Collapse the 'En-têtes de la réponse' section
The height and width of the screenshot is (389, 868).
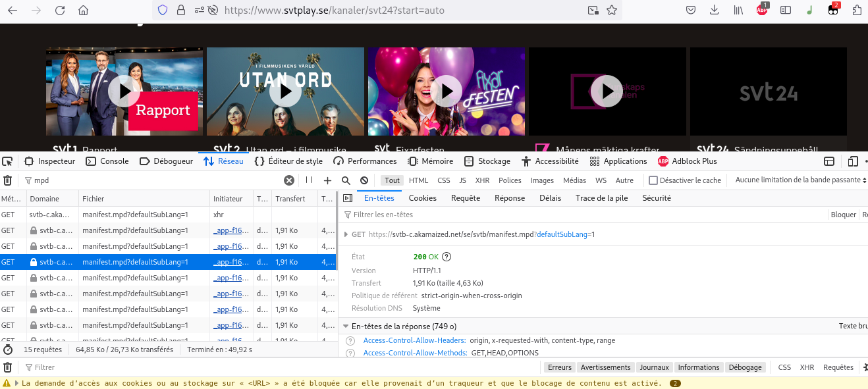click(346, 326)
